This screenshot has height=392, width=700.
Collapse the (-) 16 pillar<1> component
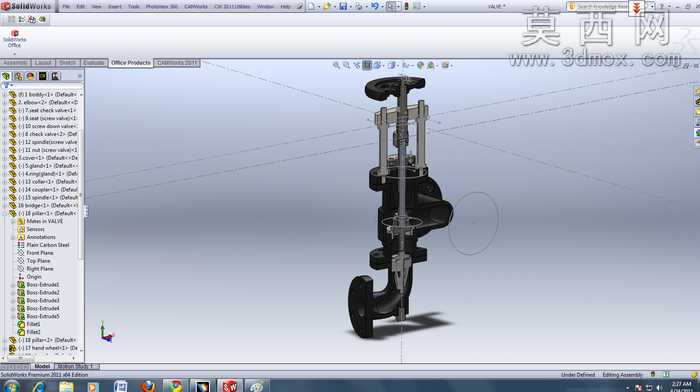[x=4, y=213]
